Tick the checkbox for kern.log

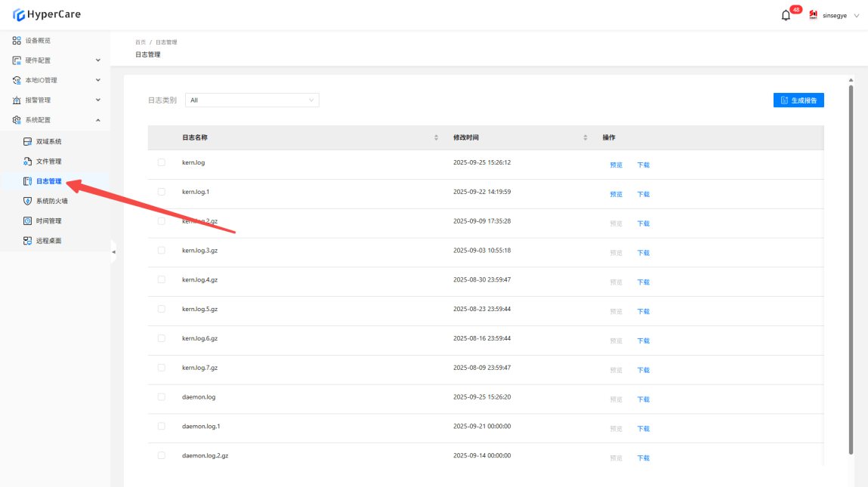161,162
